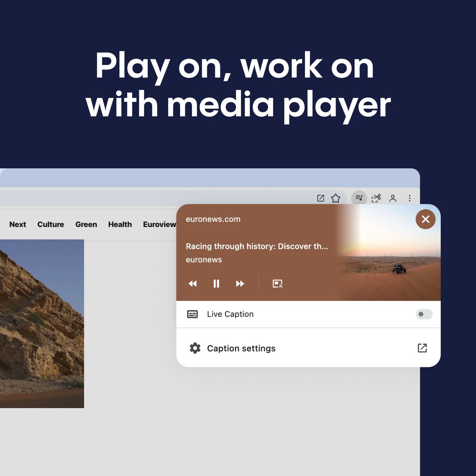Click the euronews.com source text

pos(213,219)
